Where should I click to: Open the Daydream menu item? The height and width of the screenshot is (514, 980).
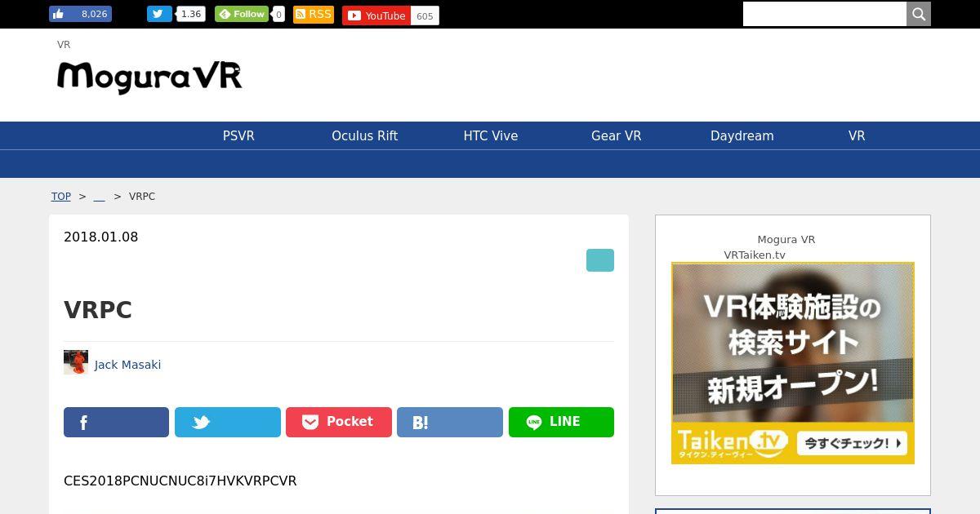pyautogui.click(x=742, y=136)
